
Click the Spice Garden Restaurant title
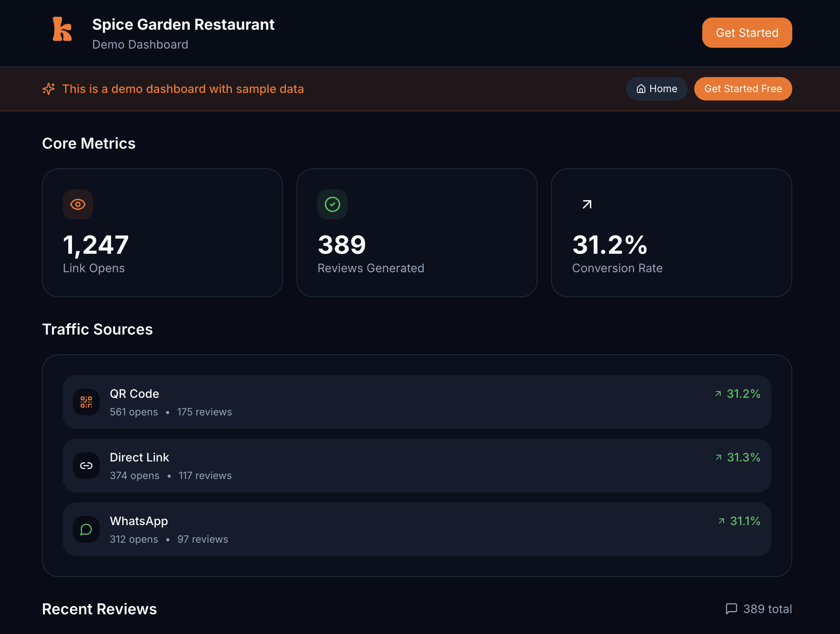pos(183,25)
